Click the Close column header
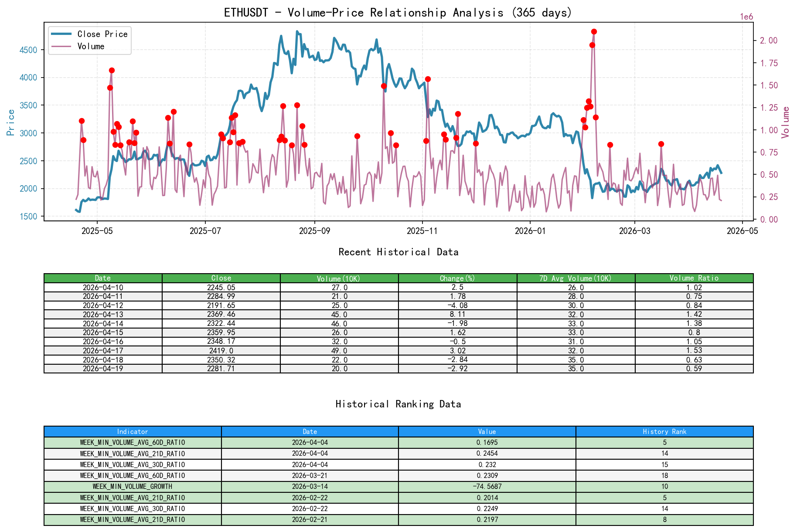Screen dimensions: 797x532 click(221, 278)
